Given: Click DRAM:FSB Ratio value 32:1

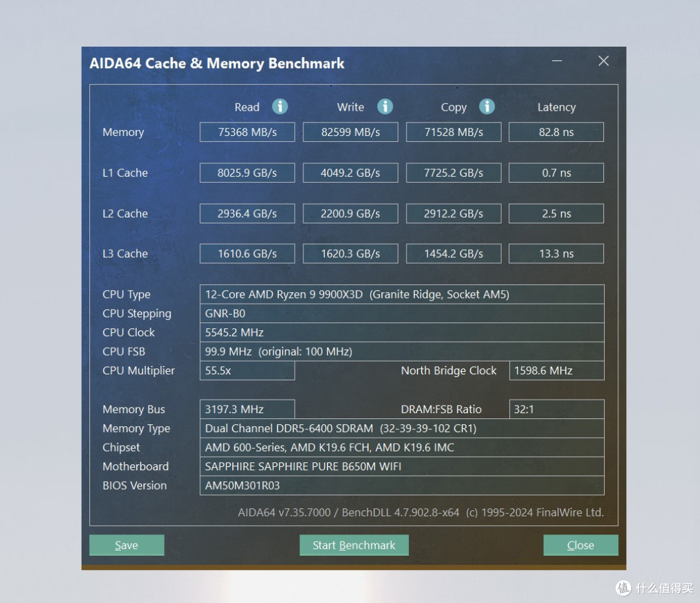Looking at the screenshot, I should (557, 409).
